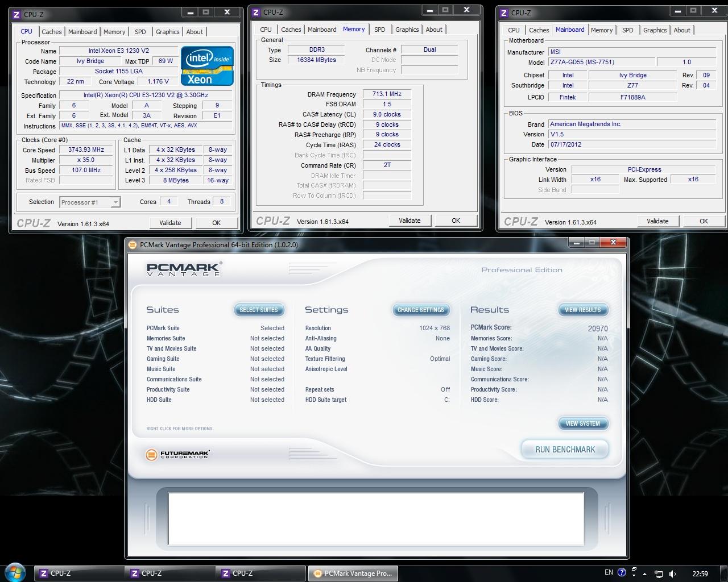Viewport: 728px width, 582px height.
Task: Switch to the PCMark Vantage taskbar button
Action: click(x=353, y=573)
